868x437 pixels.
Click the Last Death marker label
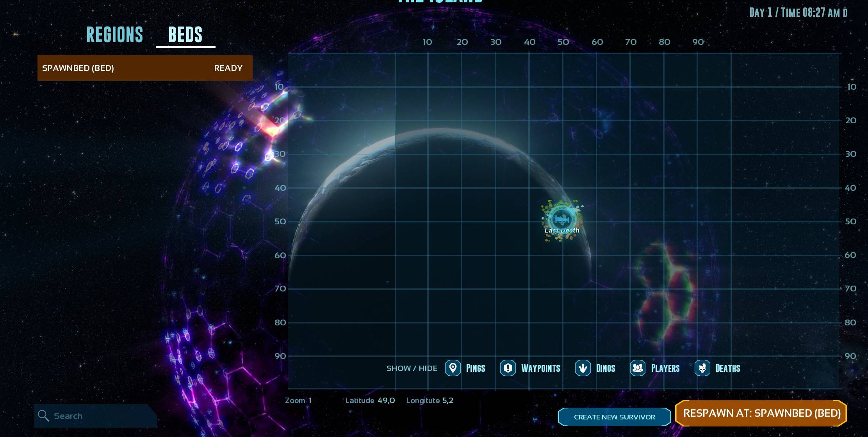pos(562,231)
